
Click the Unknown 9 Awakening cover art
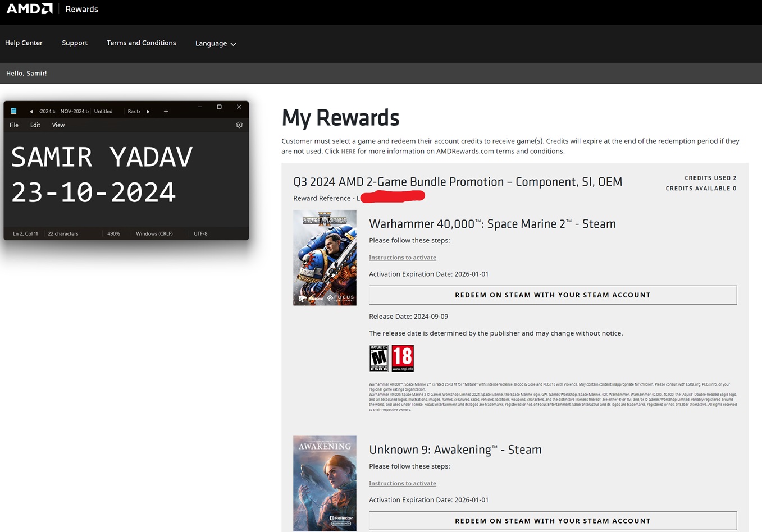[x=325, y=483]
